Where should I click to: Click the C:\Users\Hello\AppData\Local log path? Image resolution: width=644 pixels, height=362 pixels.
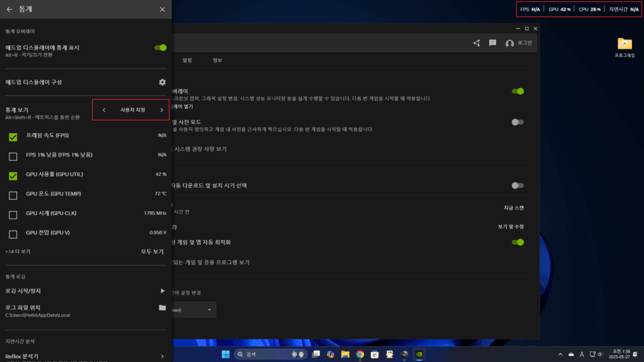click(37, 315)
